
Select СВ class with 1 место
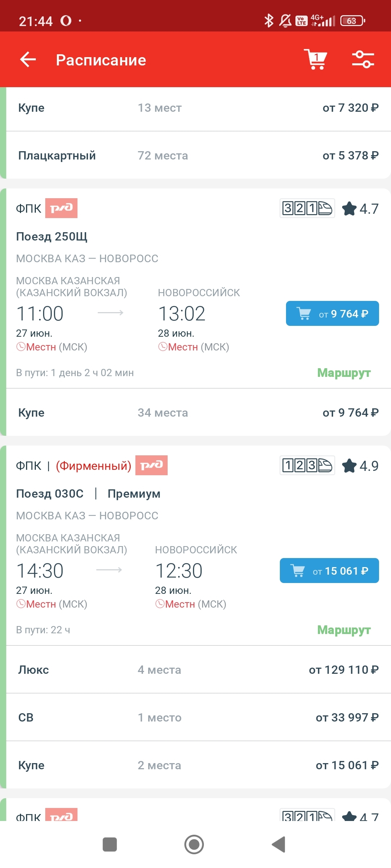[x=198, y=718]
